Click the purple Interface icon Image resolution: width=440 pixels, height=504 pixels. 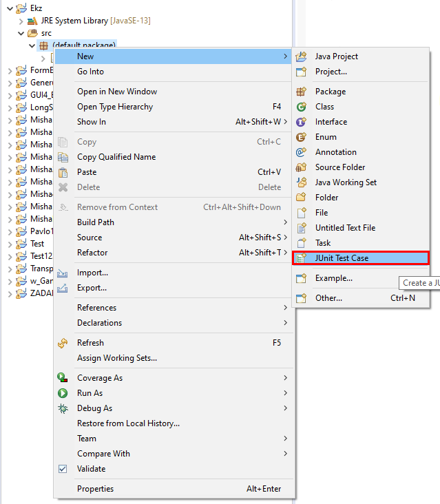(301, 122)
